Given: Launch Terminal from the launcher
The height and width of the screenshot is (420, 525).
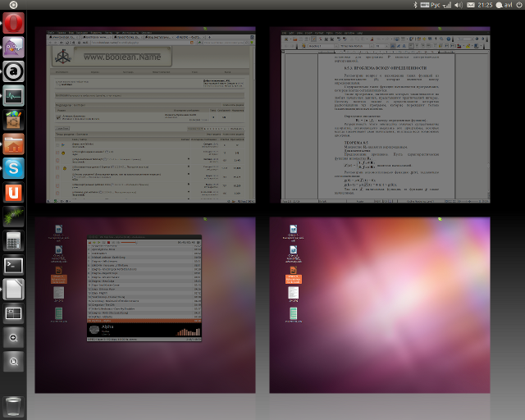Looking at the screenshot, I should point(14,265).
